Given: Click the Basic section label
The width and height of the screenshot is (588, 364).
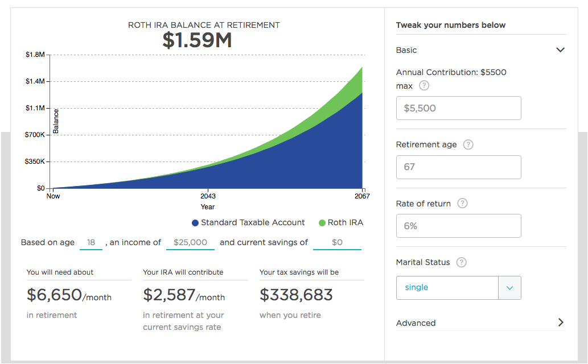Looking at the screenshot, I should [406, 50].
